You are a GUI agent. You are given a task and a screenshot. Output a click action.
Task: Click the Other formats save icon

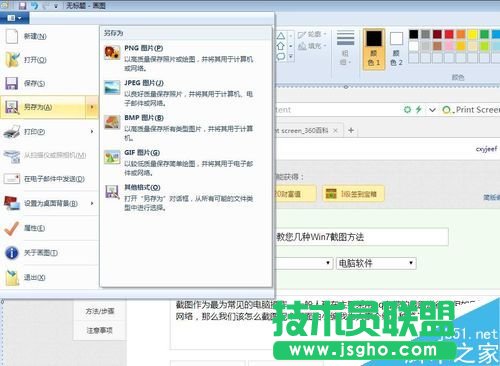point(112,192)
